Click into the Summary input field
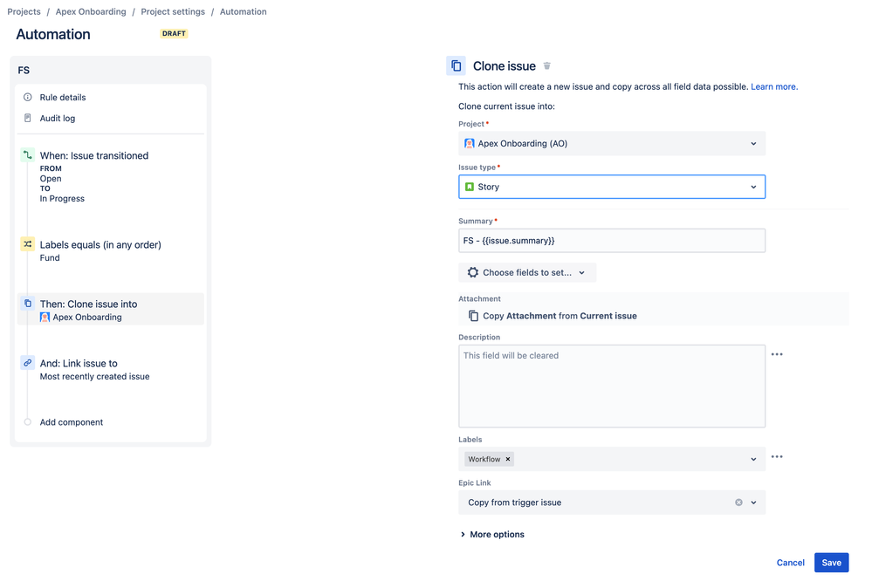The image size is (872, 588). coord(612,241)
